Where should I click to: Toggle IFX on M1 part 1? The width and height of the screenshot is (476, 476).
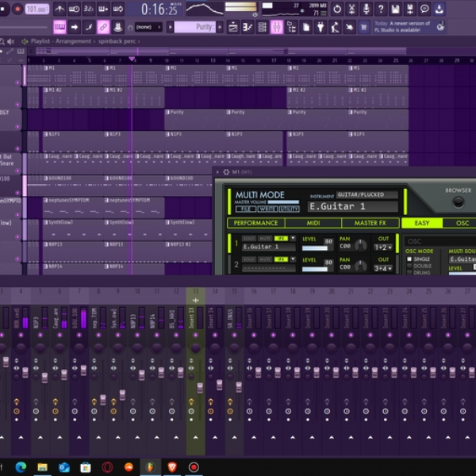coord(281,238)
